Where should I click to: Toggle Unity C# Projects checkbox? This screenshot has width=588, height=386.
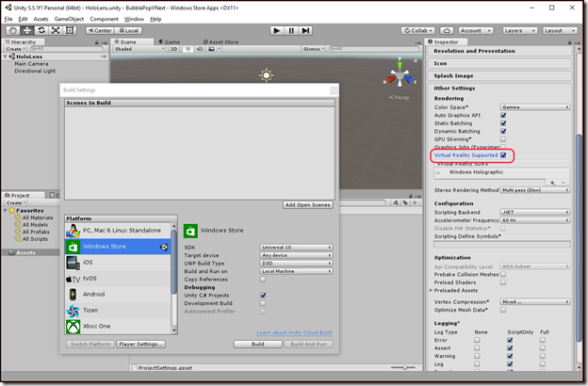coord(263,296)
